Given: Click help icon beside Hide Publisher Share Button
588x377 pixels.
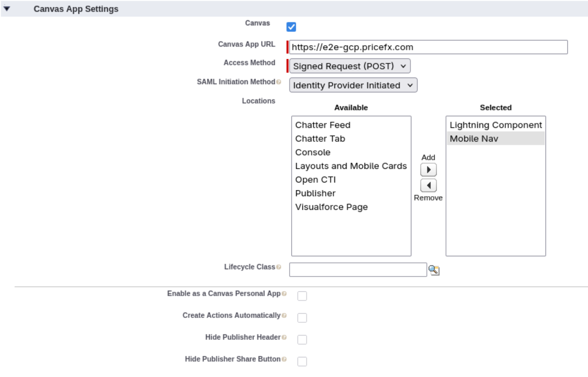Looking at the screenshot, I should point(284,360).
